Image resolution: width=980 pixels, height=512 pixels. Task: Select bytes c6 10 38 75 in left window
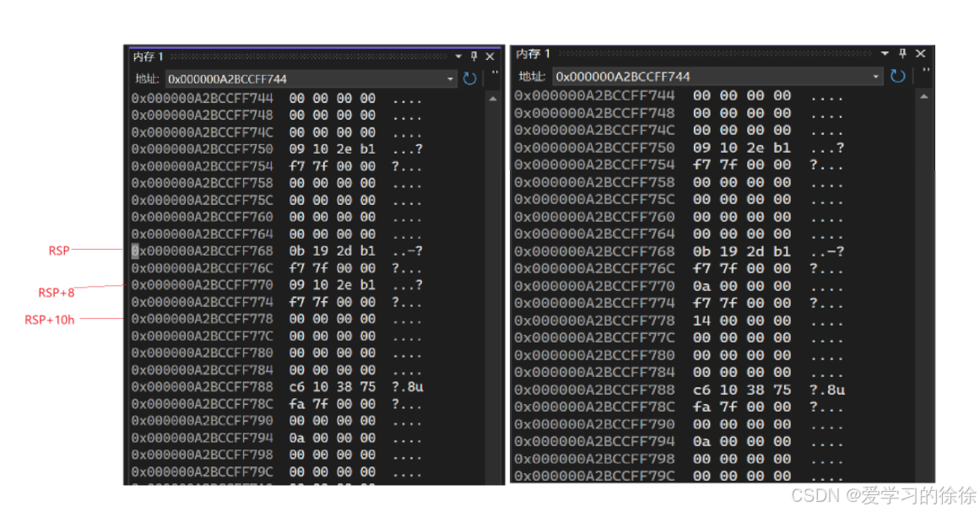pyautogui.click(x=332, y=386)
